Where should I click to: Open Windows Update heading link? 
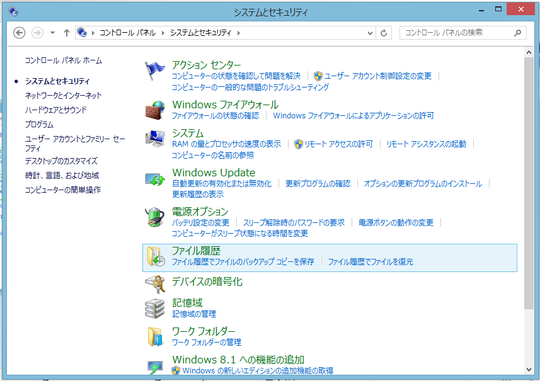tap(214, 172)
